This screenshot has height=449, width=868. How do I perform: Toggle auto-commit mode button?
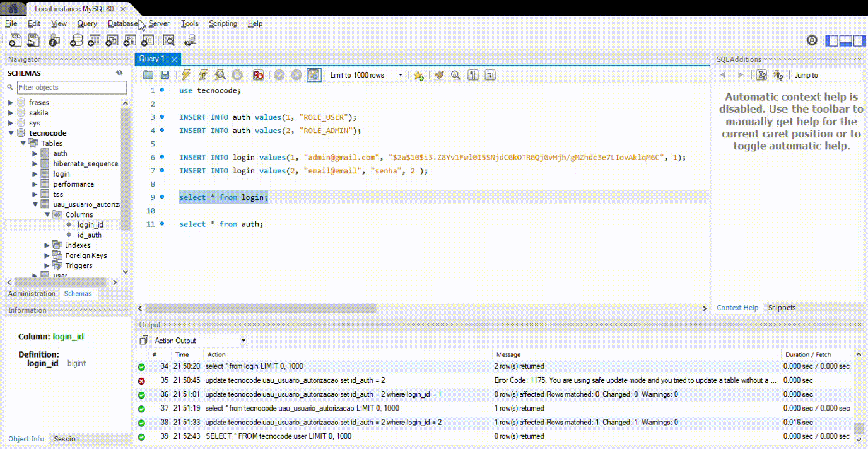(x=314, y=75)
